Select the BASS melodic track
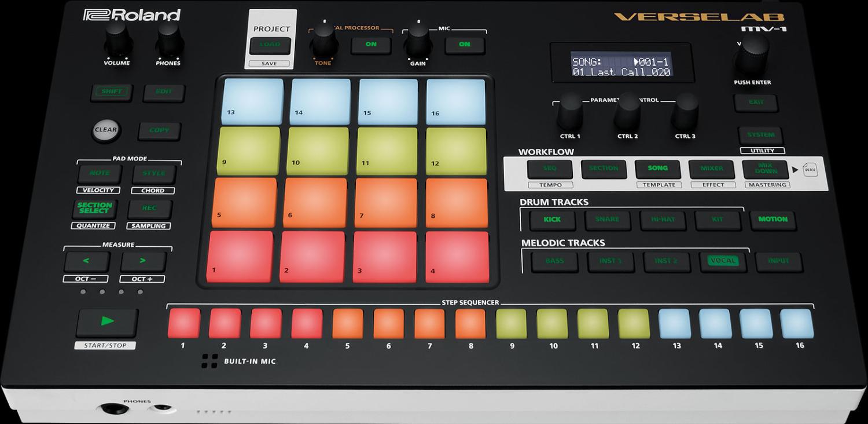Viewport: 868px width, 424px height. pos(554,261)
